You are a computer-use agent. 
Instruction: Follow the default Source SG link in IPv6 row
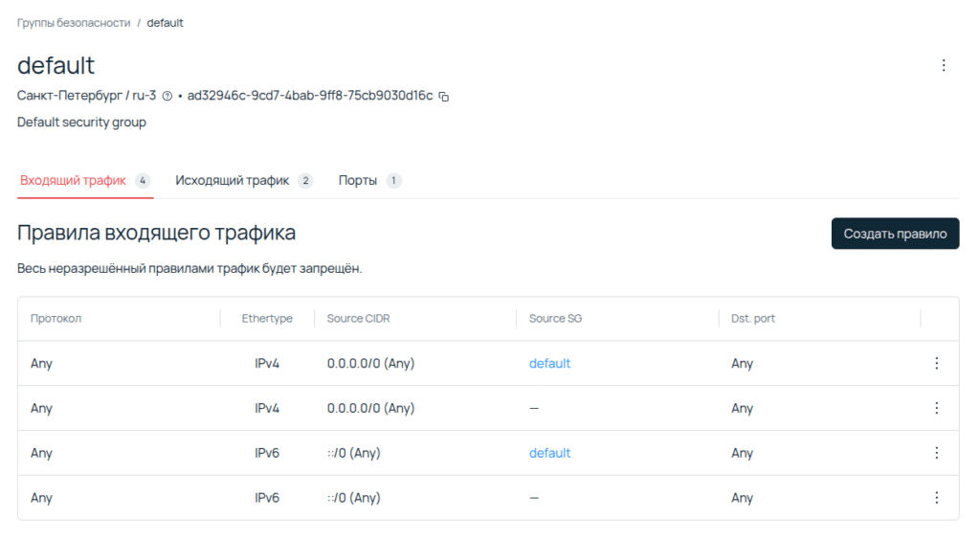(x=549, y=453)
